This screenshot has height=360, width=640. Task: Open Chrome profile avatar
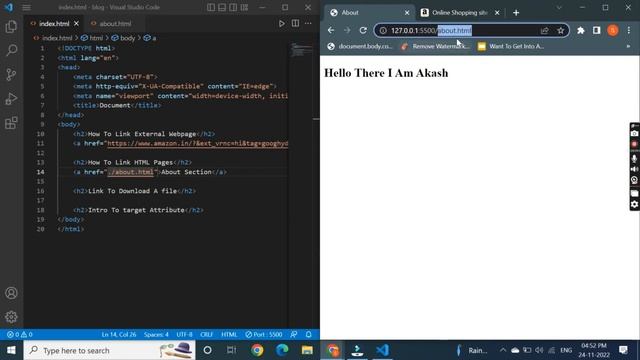coord(613,31)
